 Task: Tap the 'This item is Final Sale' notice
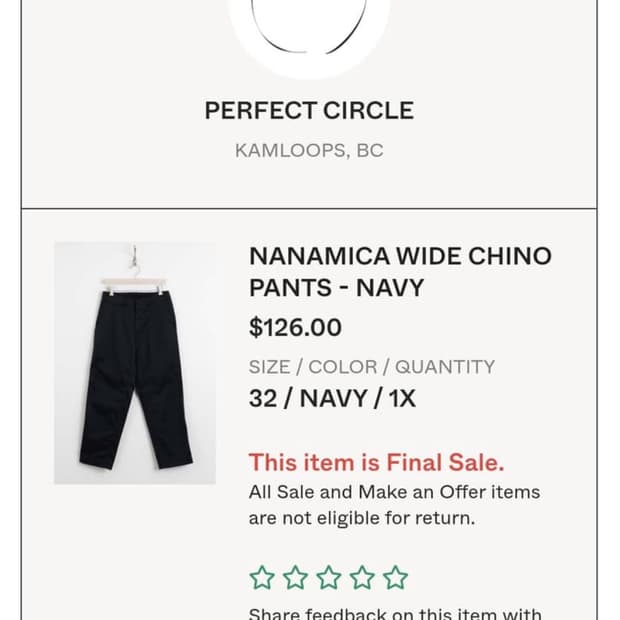tap(376, 462)
